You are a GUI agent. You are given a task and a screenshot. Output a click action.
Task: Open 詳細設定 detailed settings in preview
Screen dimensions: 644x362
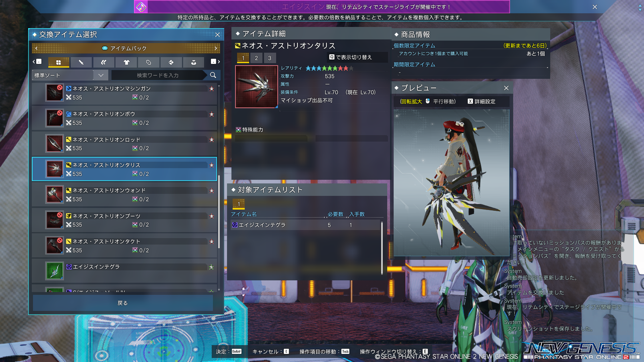coord(481,102)
